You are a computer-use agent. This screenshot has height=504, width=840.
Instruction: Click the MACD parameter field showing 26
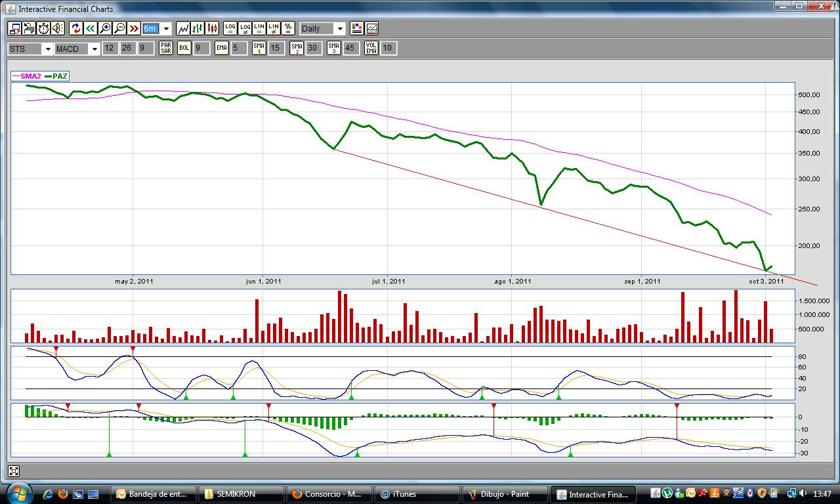(x=127, y=48)
